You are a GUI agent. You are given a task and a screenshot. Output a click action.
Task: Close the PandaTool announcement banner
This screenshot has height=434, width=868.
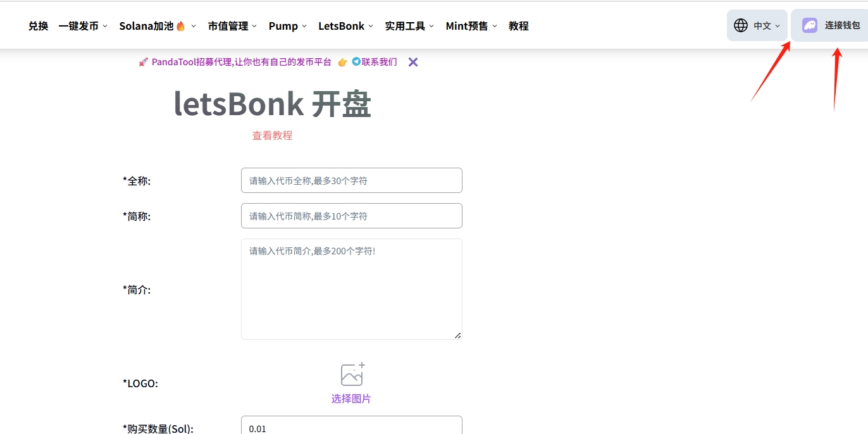413,62
